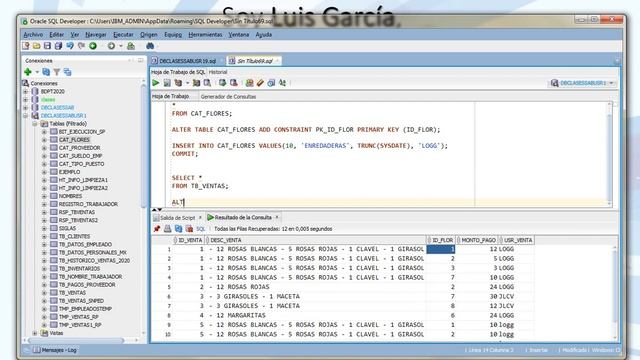Click in the SQL editor after ALT
Viewport: 640px width, 360px height.
[185, 202]
